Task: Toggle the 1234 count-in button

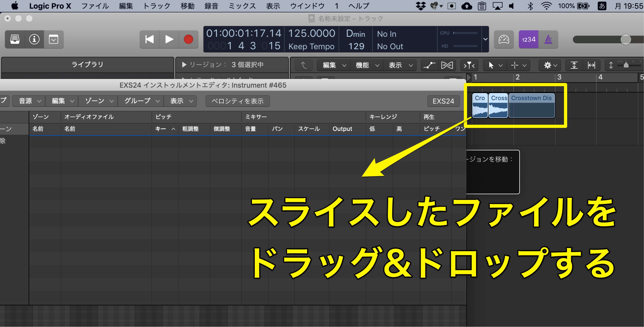Action: point(529,39)
